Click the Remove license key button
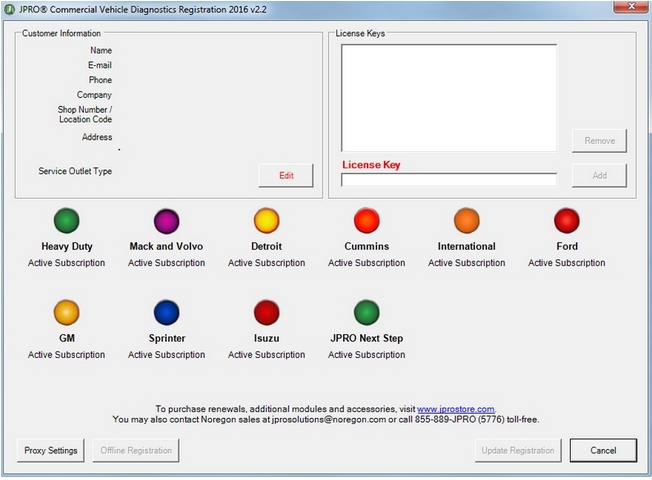 pos(599,141)
